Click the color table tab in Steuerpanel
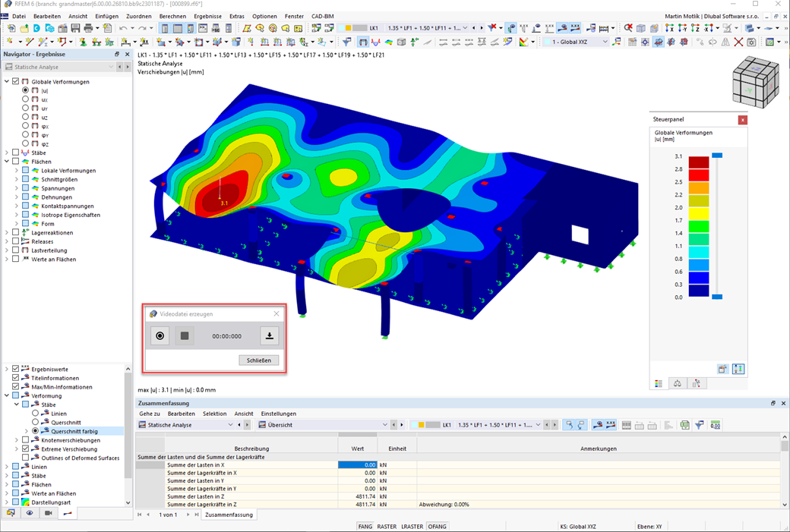The height and width of the screenshot is (532, 790). click(x=659, y=383)
